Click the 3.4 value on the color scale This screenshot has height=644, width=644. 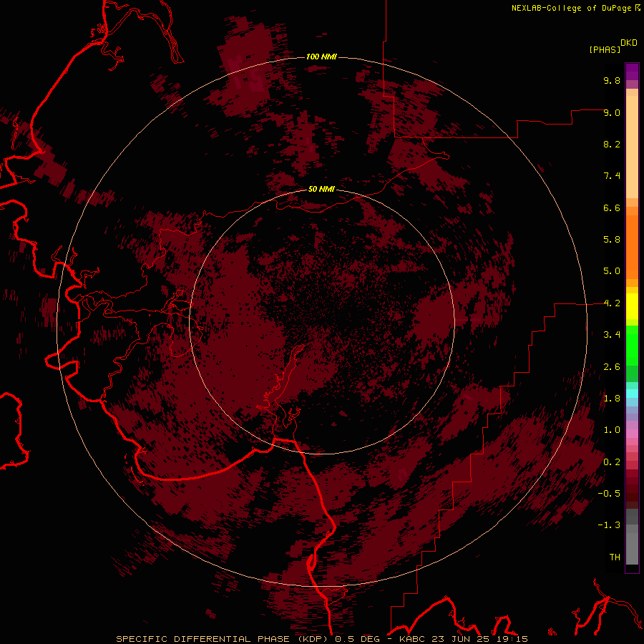[x=612, y=335]
